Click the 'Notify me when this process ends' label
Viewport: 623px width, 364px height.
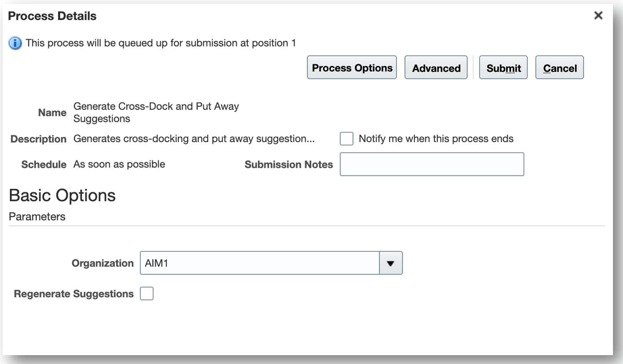436,139
